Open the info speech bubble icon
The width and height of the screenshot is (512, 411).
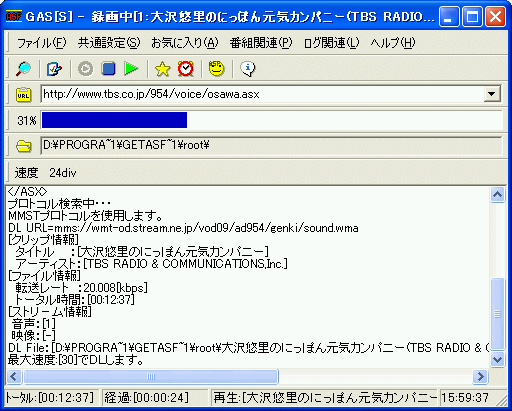pos(247,69)
